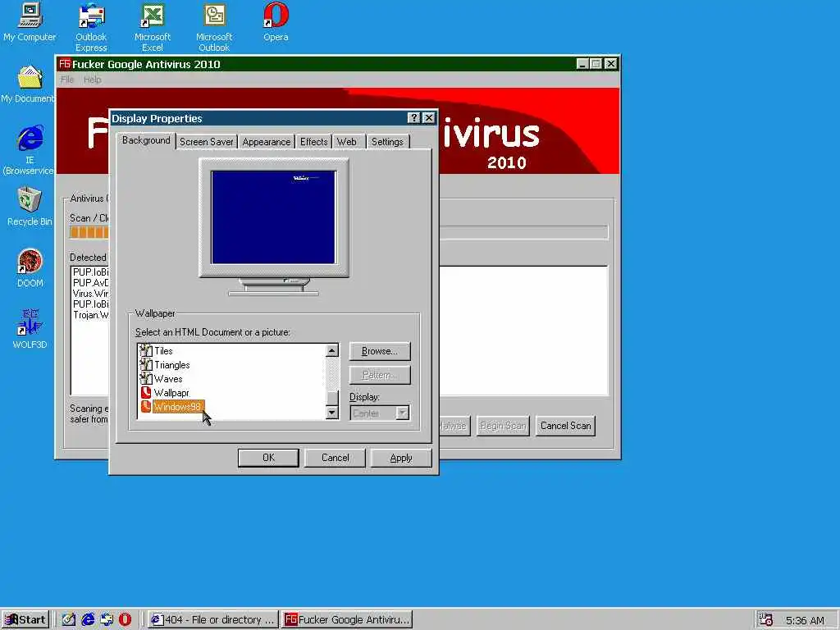Click OK in Display Properties
The width and height of the screenshot is (840, 630).
pyautogui.click(x=268, y=458)
